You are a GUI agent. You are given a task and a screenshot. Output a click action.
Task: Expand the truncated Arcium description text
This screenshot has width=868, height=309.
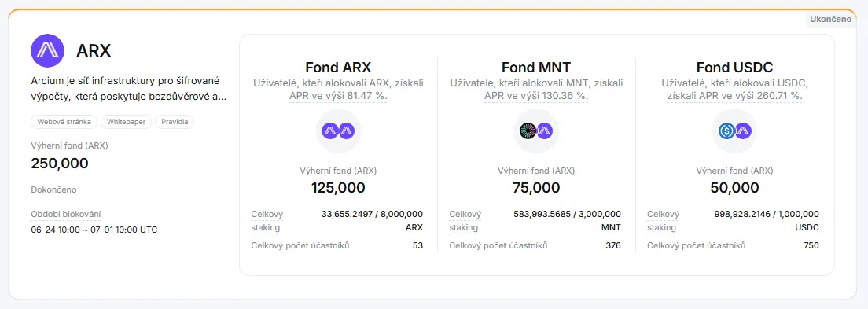[x=129, y=89]
